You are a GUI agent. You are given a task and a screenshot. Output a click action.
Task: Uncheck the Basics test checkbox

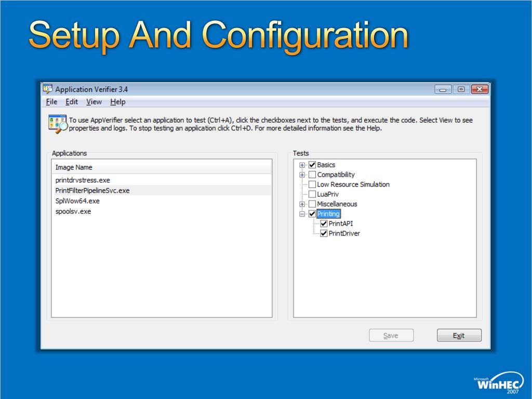point(312,165)
